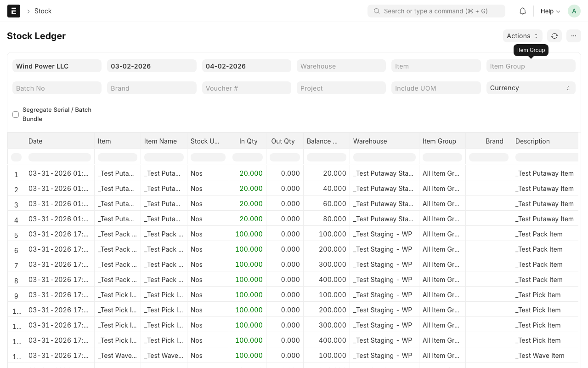Click the Batch No filter field
588x368 pixels.
(57, 88)
